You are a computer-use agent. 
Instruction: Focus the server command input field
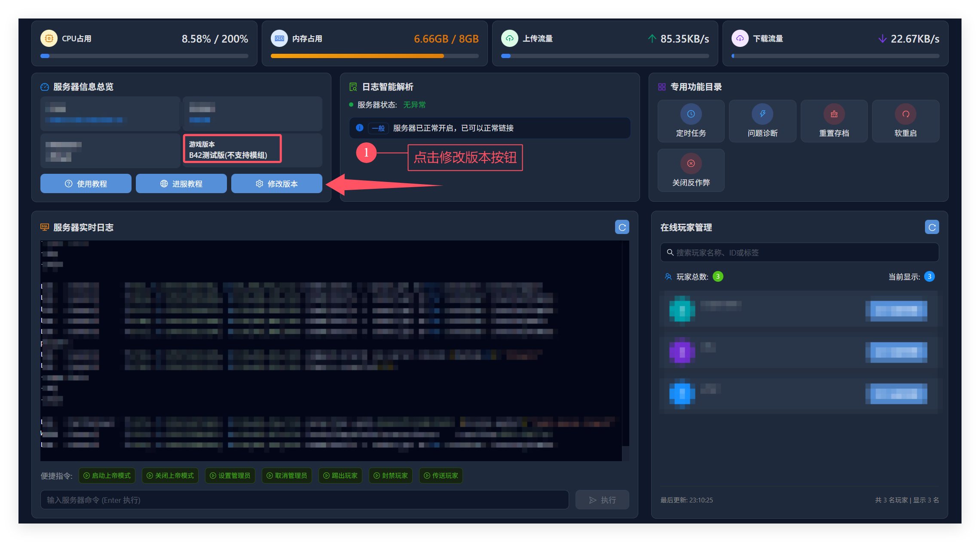304,500
